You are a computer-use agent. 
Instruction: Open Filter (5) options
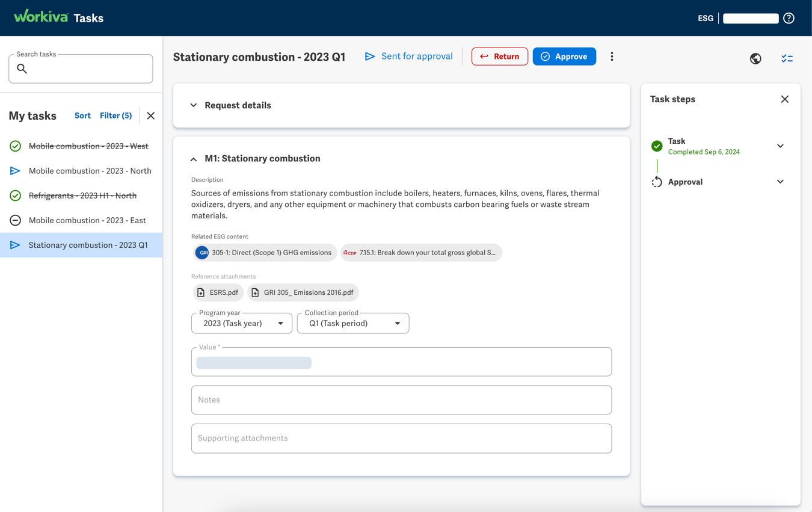pyautogui.click(x=116, y=116)
